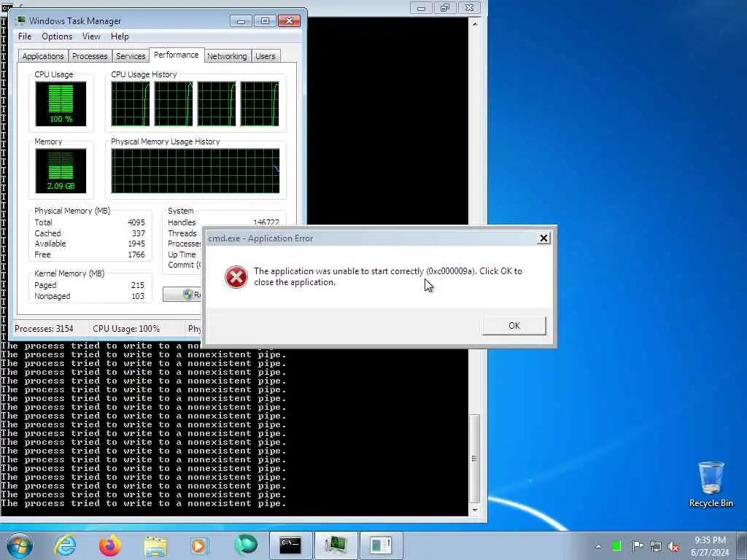Click the error message text mentioning 0xc000009a
747x560 pixels.
(388, 276)
